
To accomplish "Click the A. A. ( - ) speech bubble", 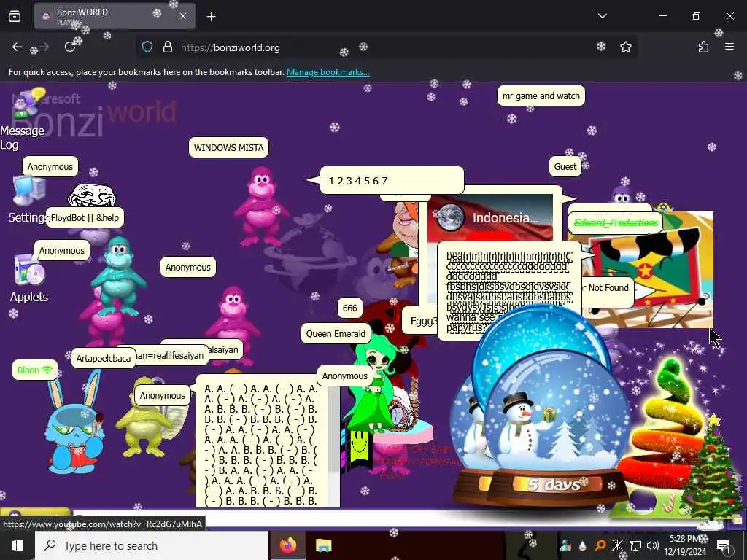I will tap(268, 441).
